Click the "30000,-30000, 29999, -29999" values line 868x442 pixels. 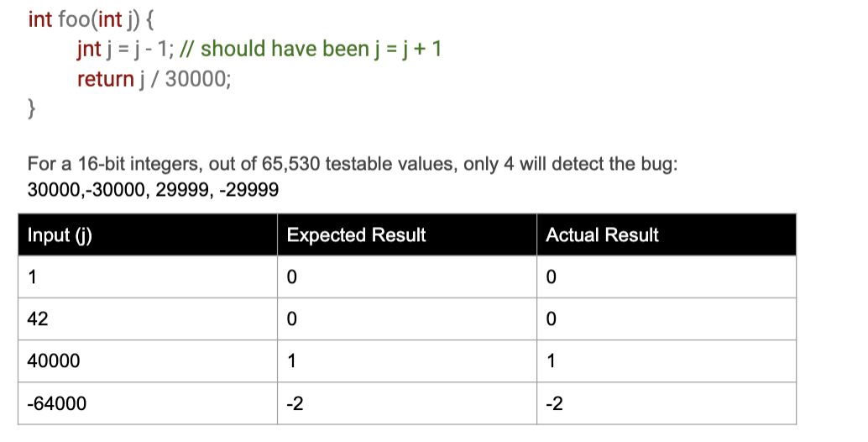point(153,190)
